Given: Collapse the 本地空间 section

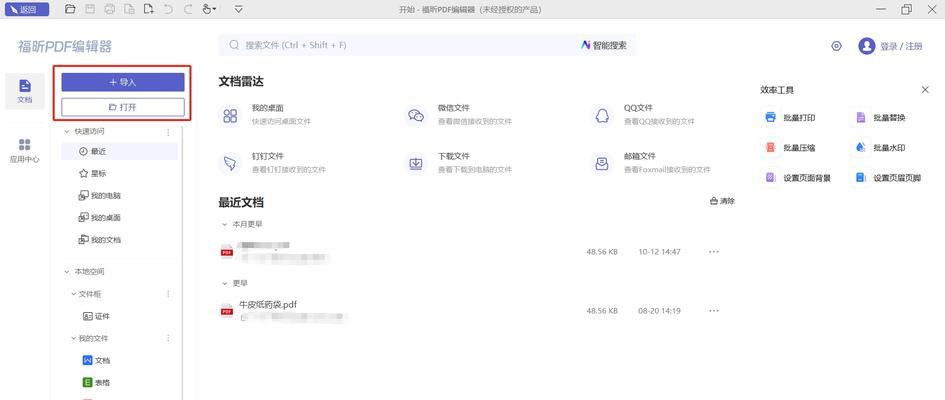Looking at the screenshot, I should click(67, 272).
